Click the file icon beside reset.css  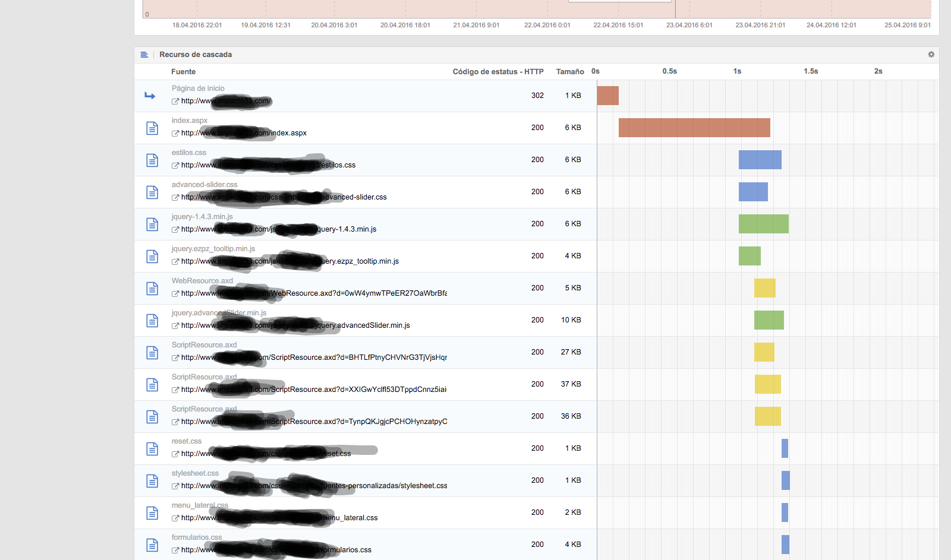(x=152, y=449)
